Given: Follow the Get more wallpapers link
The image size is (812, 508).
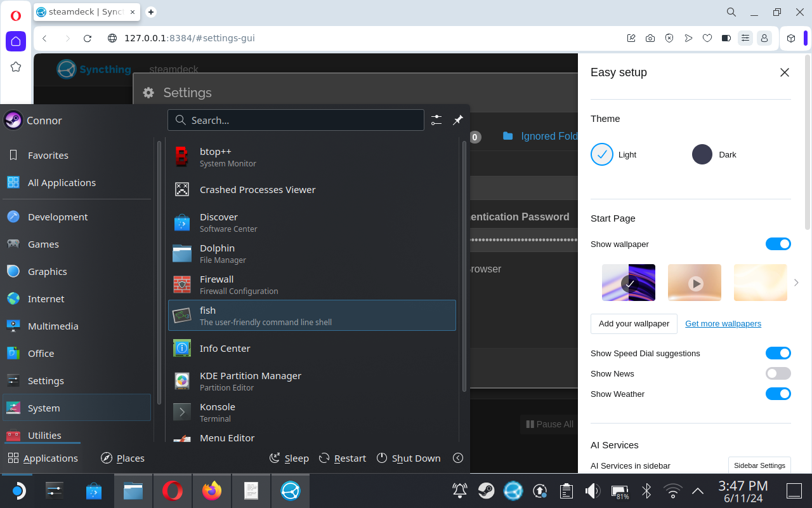Looking at the screenshot, I should [723, 323].
